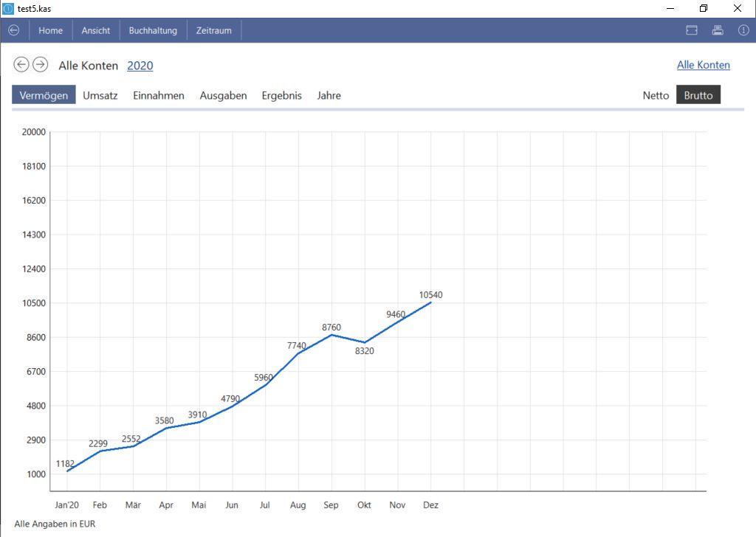
Task: Maximize or restore the application window
Action: click(x=704, y=8)
